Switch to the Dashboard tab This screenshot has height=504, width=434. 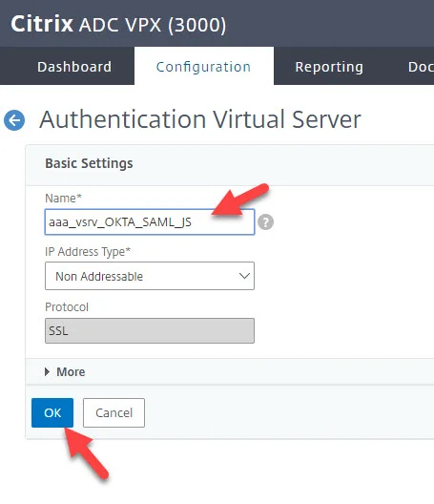tap(74, 67)
